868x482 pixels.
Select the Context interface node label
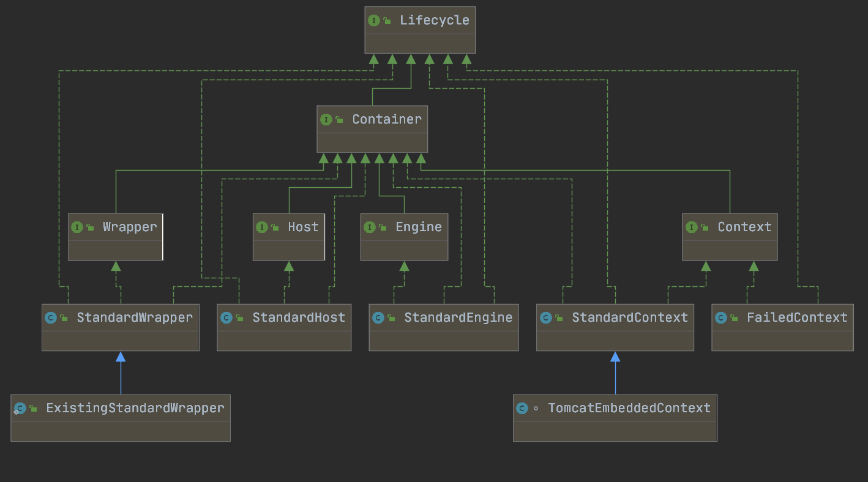pyautogui.click(x=744, y=227)
